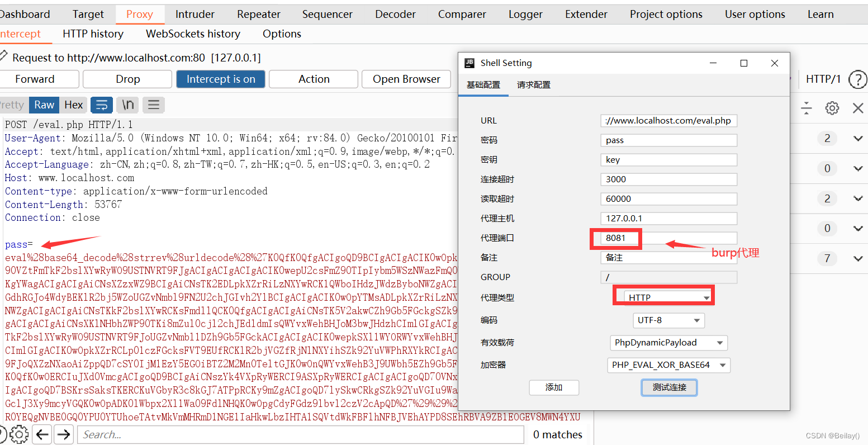Switch to the 请求配置 tab in Shell Setting
Viewport: 868px width, 445px height.
pyautogui.click(x=534, y=85)
